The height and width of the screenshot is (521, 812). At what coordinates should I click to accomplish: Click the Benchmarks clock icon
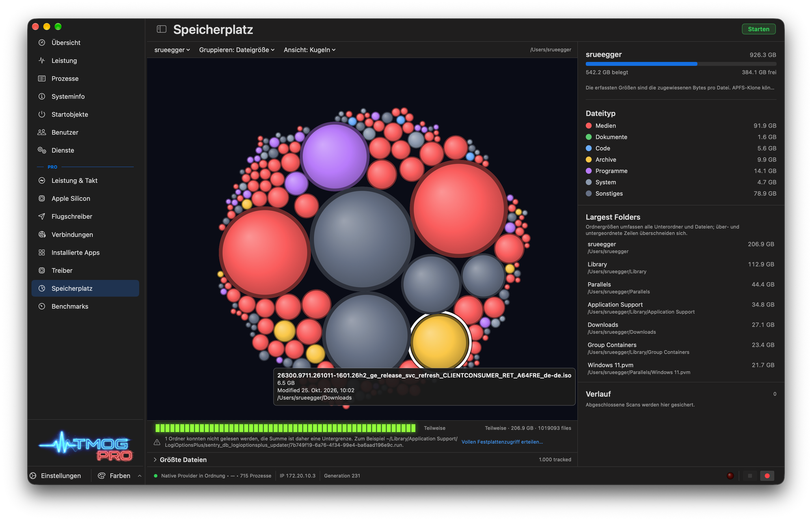tap(42, 306)
